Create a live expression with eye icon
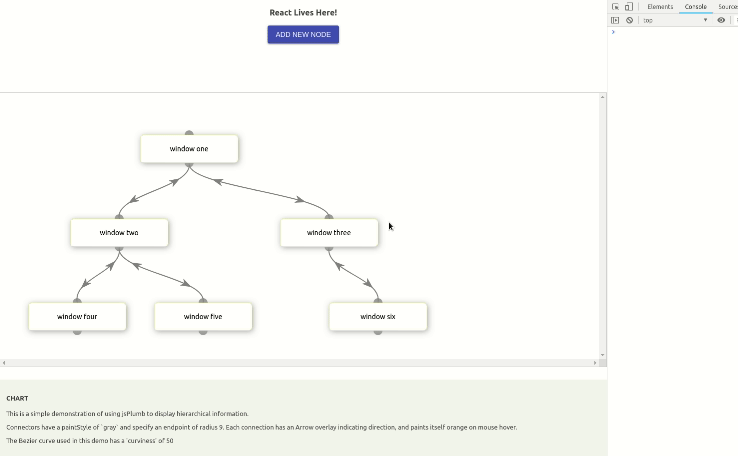 click(x=721, y=20)
